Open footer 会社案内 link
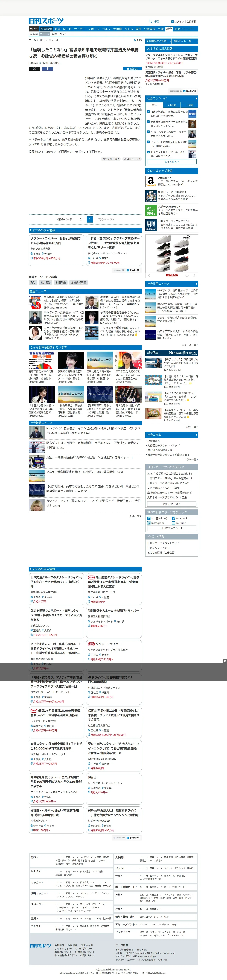The height and width of the screenshot is (980, 227). point(59,945)
